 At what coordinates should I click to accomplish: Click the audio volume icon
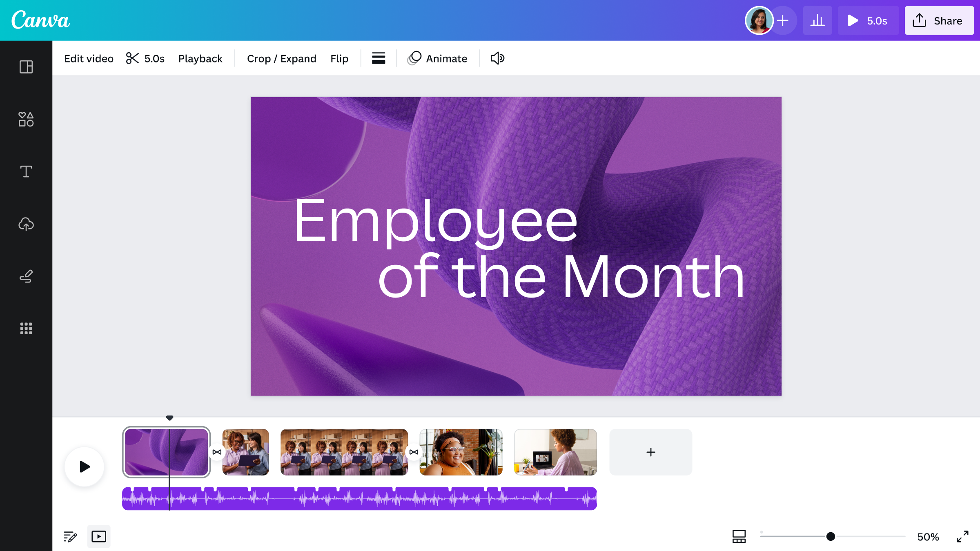point(497,58)
